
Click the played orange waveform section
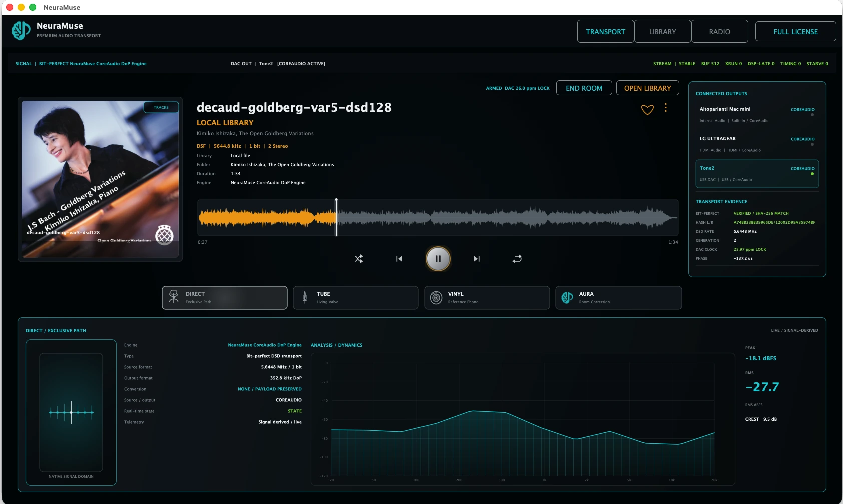pyautogui.click(x=267, y=218)
